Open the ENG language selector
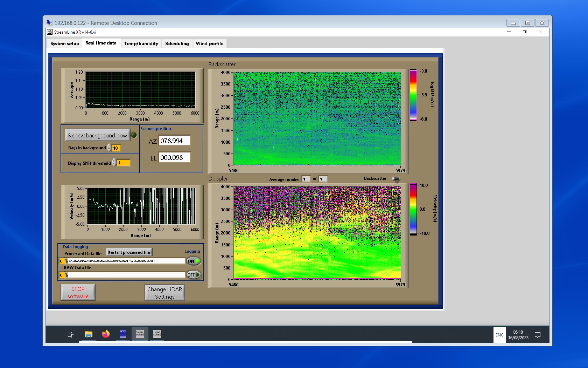 [x=499, y=335]
